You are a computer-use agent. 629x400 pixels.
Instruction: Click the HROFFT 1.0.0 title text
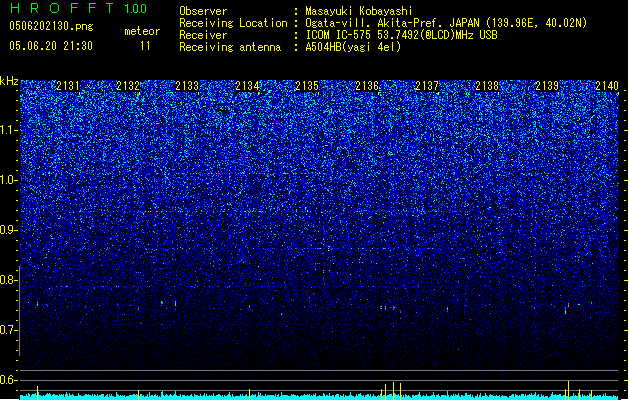point(78,8)
